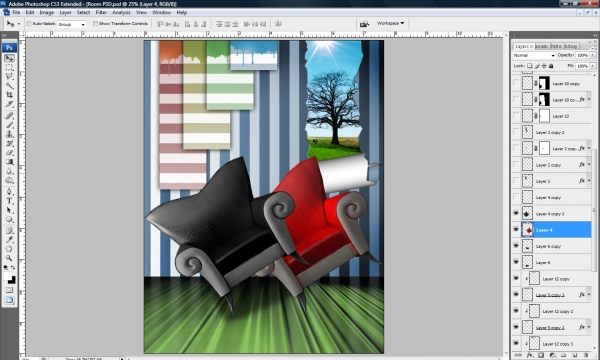Open the Auto-Select Group dropdown
Screen dimensions: 600x360
coord(72,24)
